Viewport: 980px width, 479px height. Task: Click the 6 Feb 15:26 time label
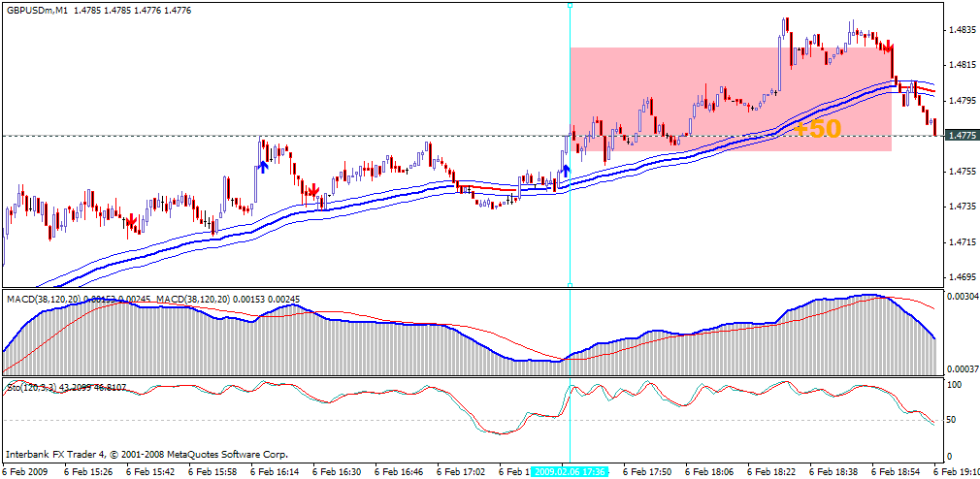[89, 472]
